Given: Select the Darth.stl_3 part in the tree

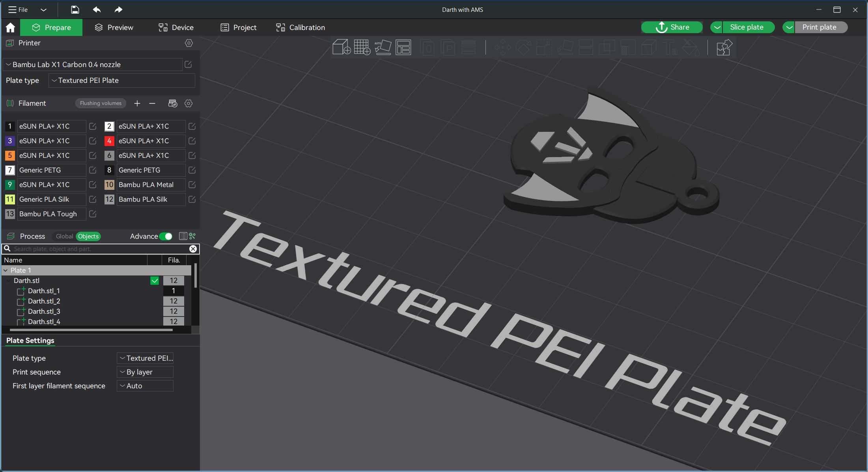Looking at the screenshot, I should [44, 311].
